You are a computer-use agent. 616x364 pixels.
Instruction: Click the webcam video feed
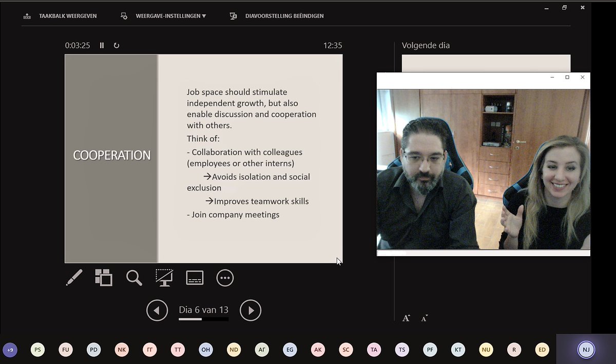[x=484, y=169]
